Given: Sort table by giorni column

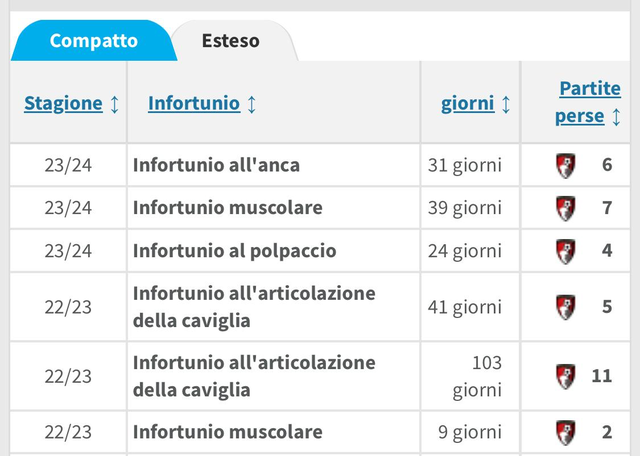Looking at the screenshot, I should tap(468, 103).
